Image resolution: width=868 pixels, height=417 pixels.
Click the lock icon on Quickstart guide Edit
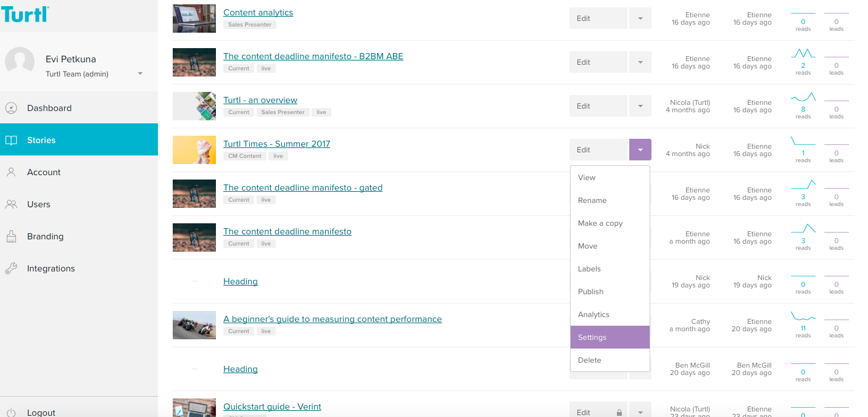point(619,412)
